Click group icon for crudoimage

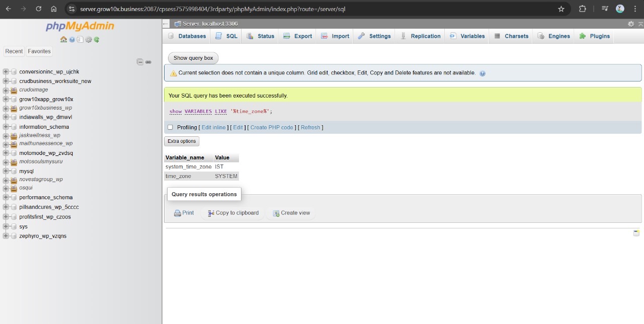pos(14,90)
